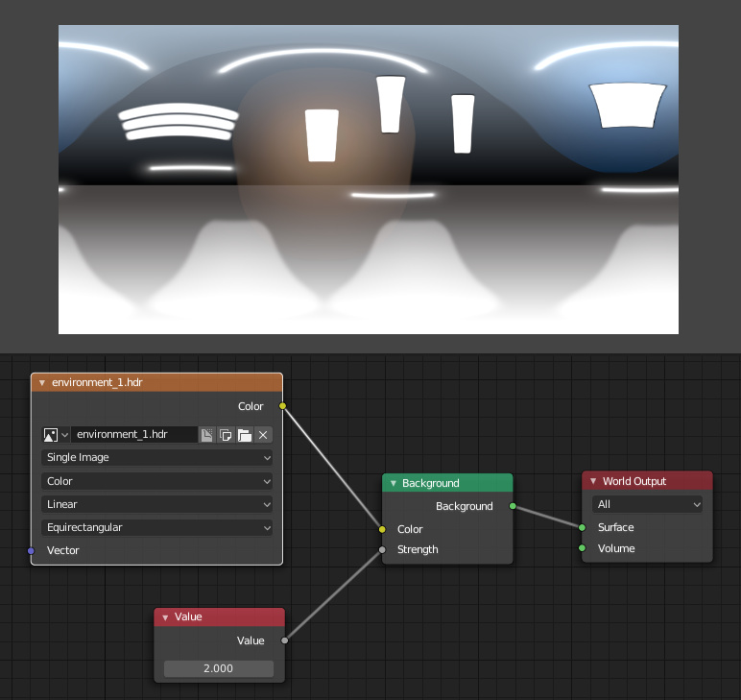The image size is (741, 700).
Task: Click the new image copy icon
Action: pyautogui.click(x=226, y=434)
